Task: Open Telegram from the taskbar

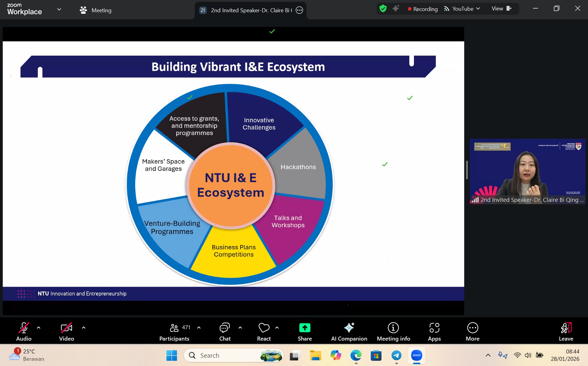Action: click(396, 355)
